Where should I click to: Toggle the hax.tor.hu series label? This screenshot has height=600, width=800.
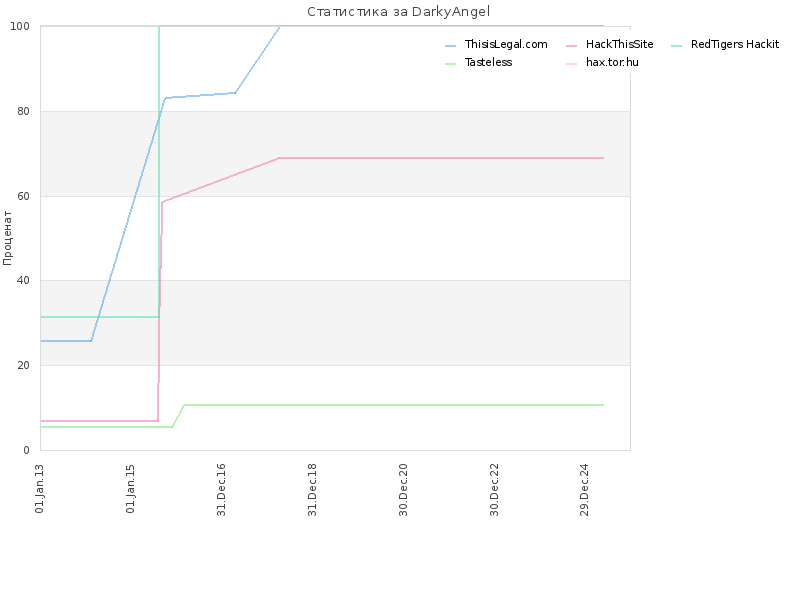point(612,62)
